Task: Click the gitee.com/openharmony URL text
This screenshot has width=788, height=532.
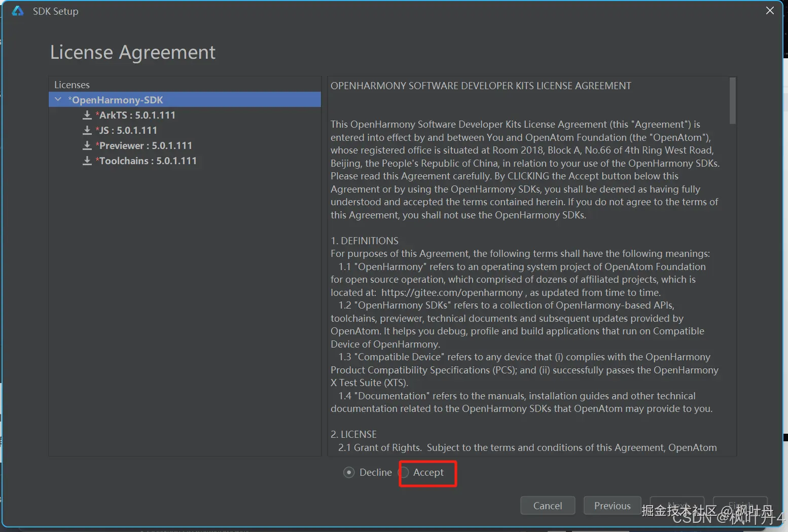Action: (x=452, y=292)
